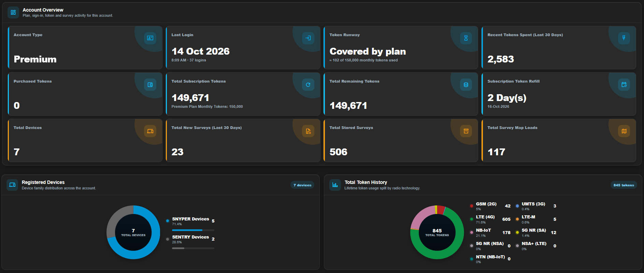
Task: Click the SNYPER Devices blue legend dot
Action: tap(168, 221)
